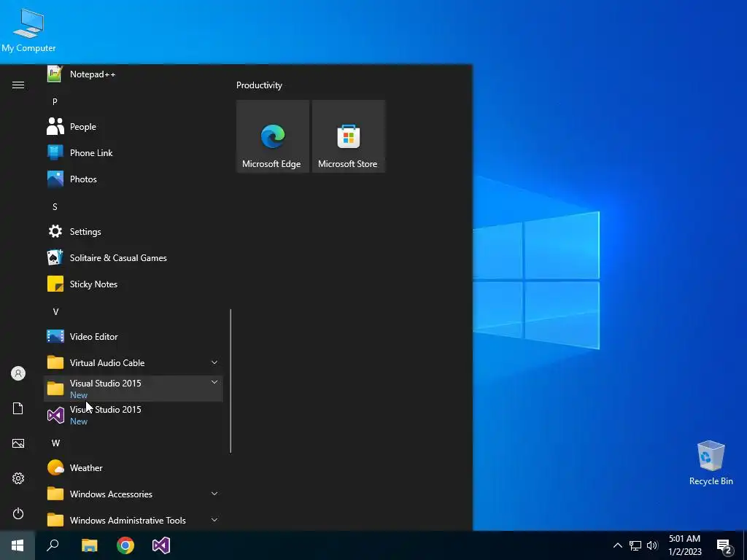This screenshot has height=560, width=747.
Task: Open the Windows Accessories folder
Action: 133,494
